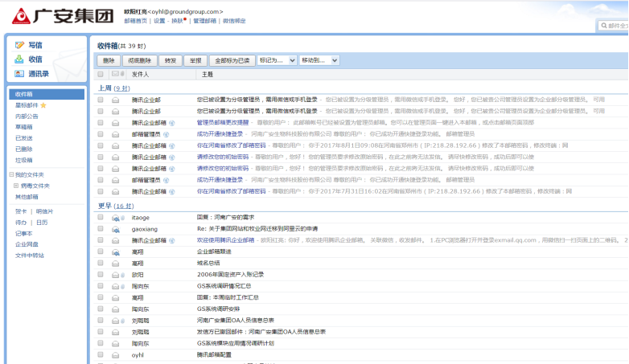Click the envelope icon of 管理员邮箱更改提醒 mail
This screenshot has width=629, height=364.
(x=116, y=123)
